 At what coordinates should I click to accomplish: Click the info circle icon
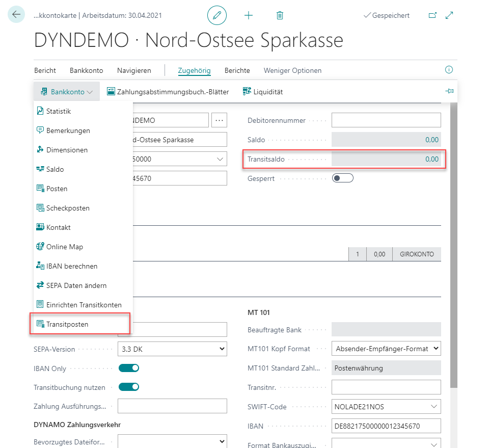tap(449, 70)
